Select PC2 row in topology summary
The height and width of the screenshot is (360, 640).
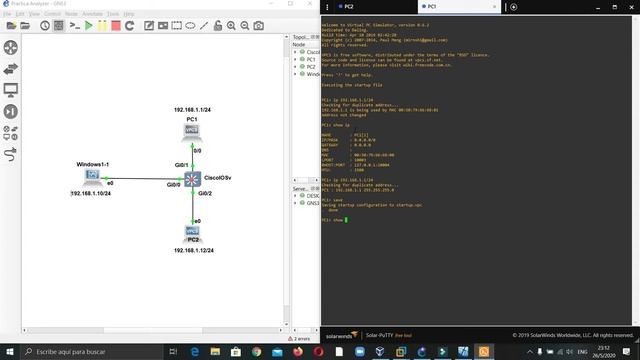pos(306,67)
